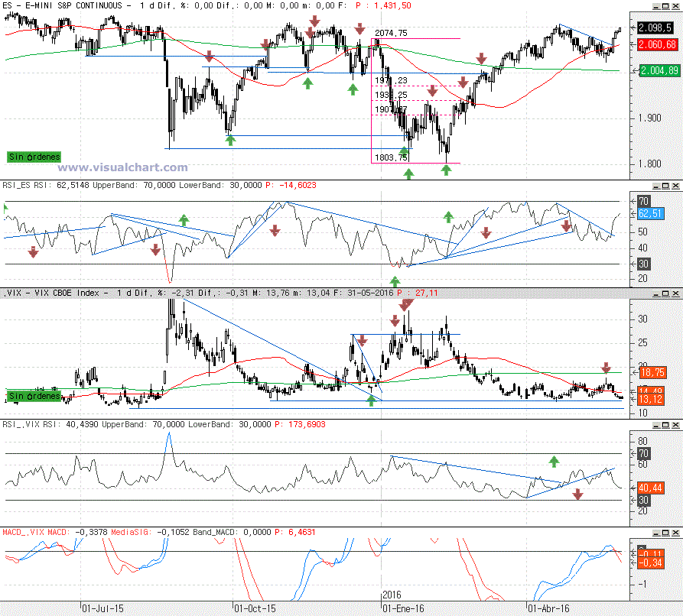Image resolution: width=683 pixels, height=616 pixels.
Task: Click the 01-Jul-15 date marker
Action: [x=102, y=608]
